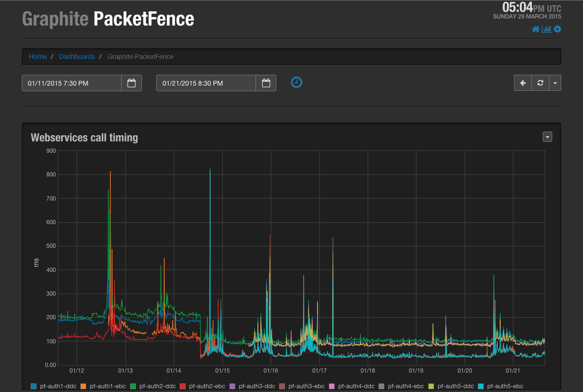Click the Graphite PacketFence page title

point(108,19)
